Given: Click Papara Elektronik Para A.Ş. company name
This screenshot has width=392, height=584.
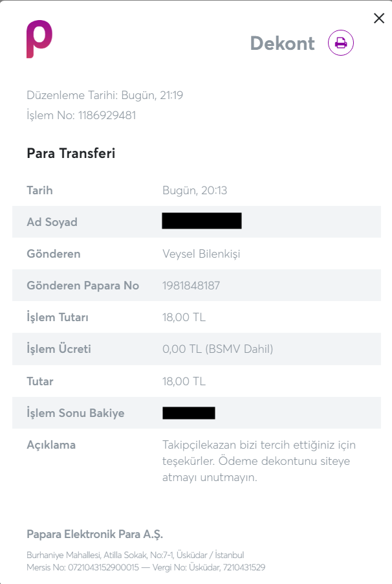Looking at the screenshot, I should tap(95, 534).
